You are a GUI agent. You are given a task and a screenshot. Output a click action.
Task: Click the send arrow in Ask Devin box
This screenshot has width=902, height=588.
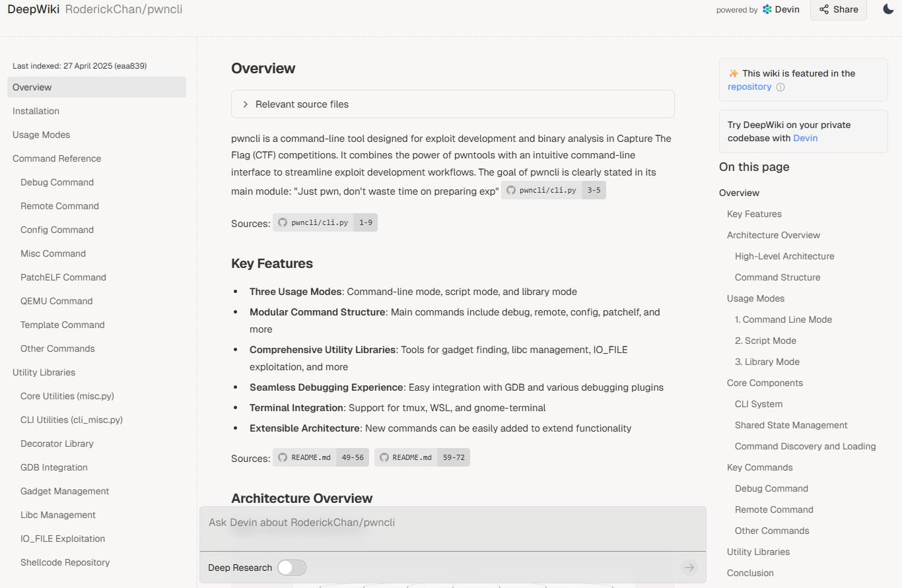(689, 568)
